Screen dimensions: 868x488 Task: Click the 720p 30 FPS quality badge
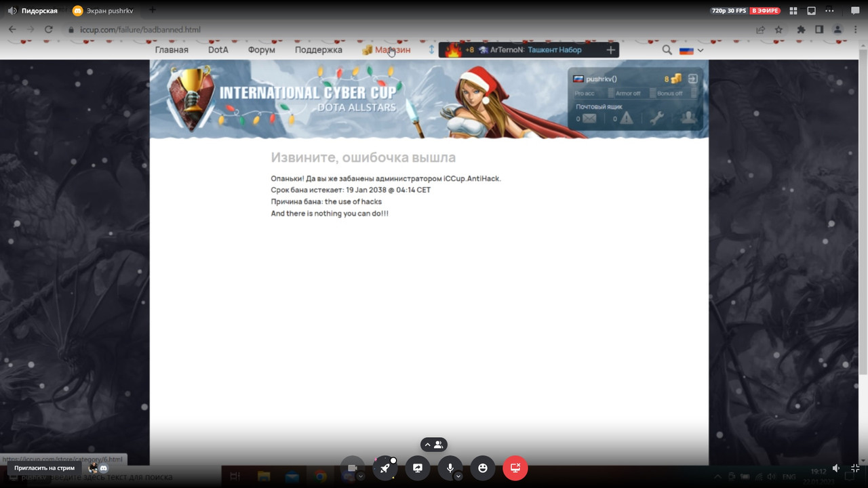[x=728, y=11]
